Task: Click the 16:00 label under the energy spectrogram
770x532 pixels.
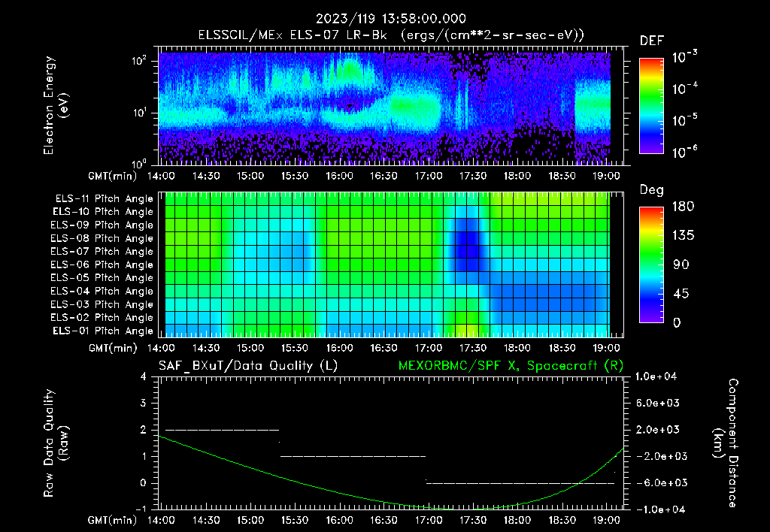Action: point(339,176)
